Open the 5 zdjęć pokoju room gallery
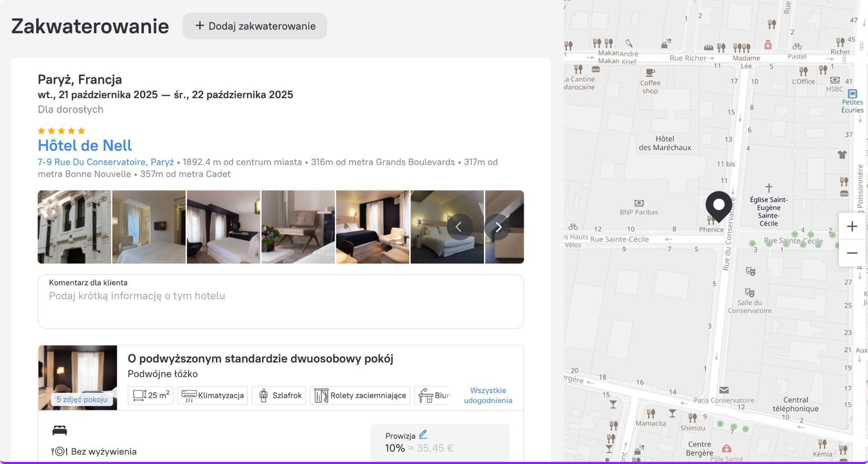This screenshot has width=868, height=464. tap(82, 399)
